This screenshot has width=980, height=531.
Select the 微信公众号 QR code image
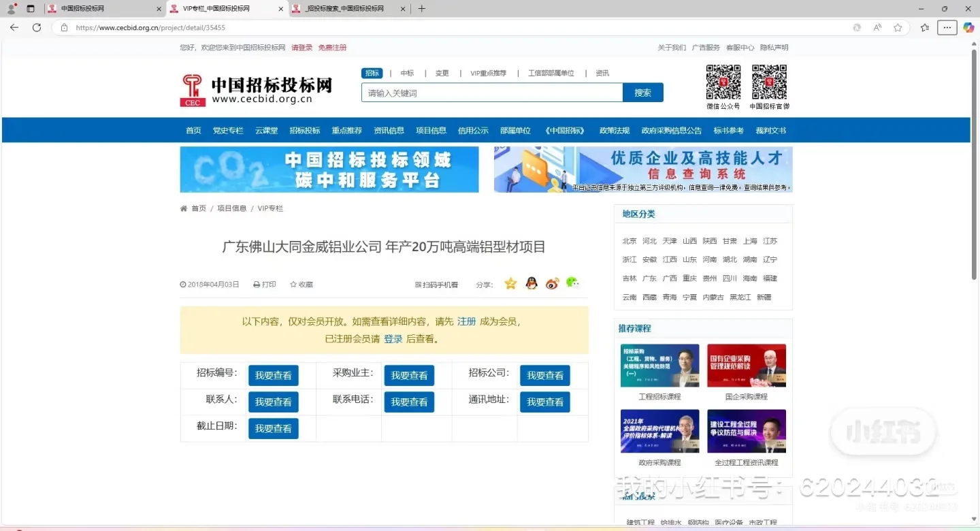[x=723, y=81]
